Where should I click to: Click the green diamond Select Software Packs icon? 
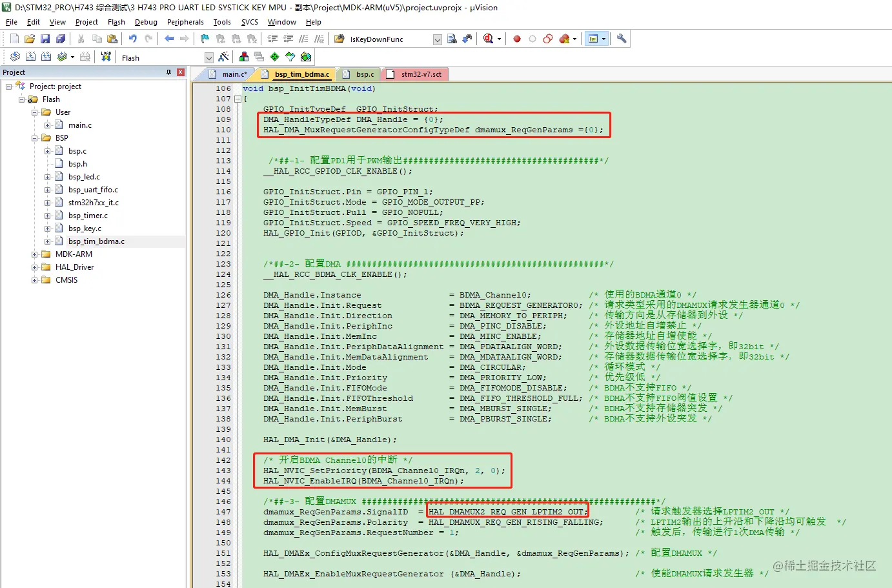pos(274,57)
